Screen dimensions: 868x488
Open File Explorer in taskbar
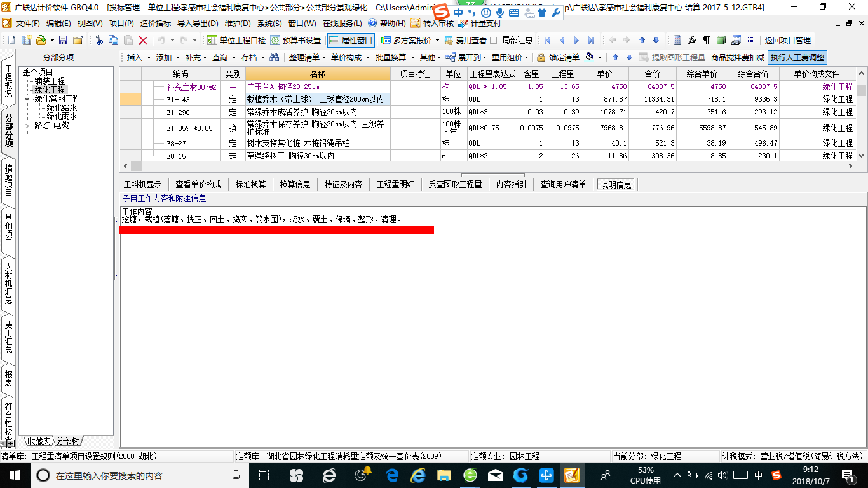pos(444,475)
